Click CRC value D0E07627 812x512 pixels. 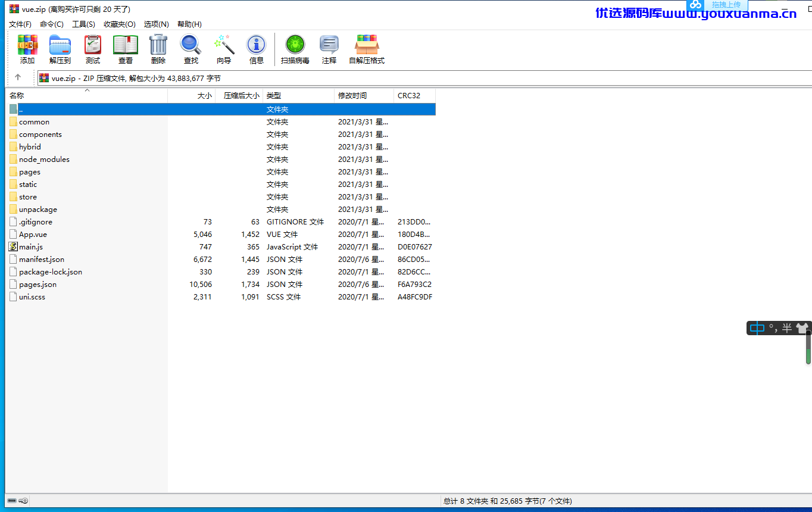coord(415,246)
